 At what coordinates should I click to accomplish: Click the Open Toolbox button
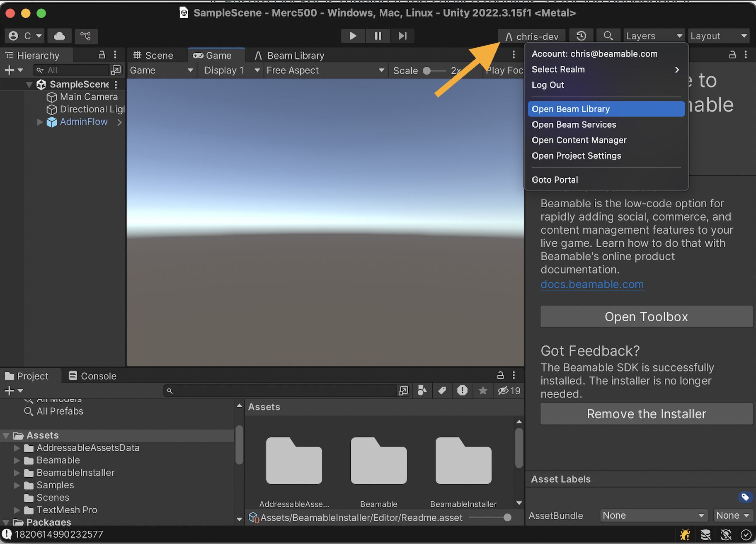[646, 317]
